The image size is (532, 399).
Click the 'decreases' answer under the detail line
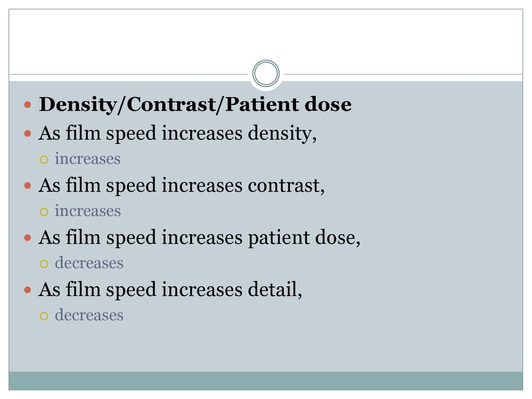tap(89, 315)
